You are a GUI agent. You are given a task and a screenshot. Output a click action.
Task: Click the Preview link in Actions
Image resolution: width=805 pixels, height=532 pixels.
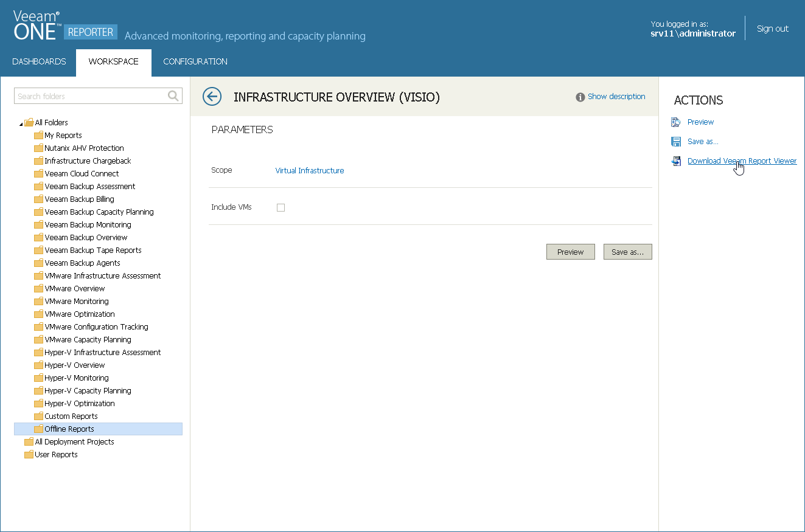coord(700,122)
